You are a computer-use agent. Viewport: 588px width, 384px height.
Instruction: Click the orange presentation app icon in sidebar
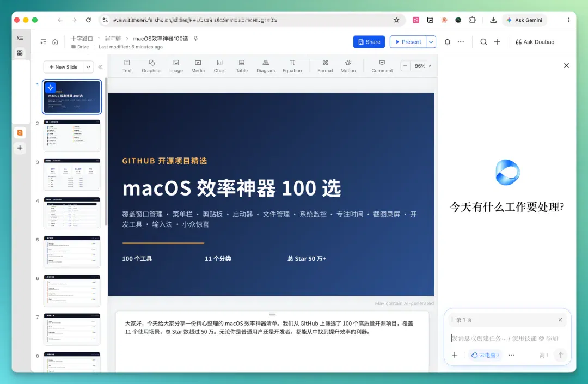tap(20, 132)
